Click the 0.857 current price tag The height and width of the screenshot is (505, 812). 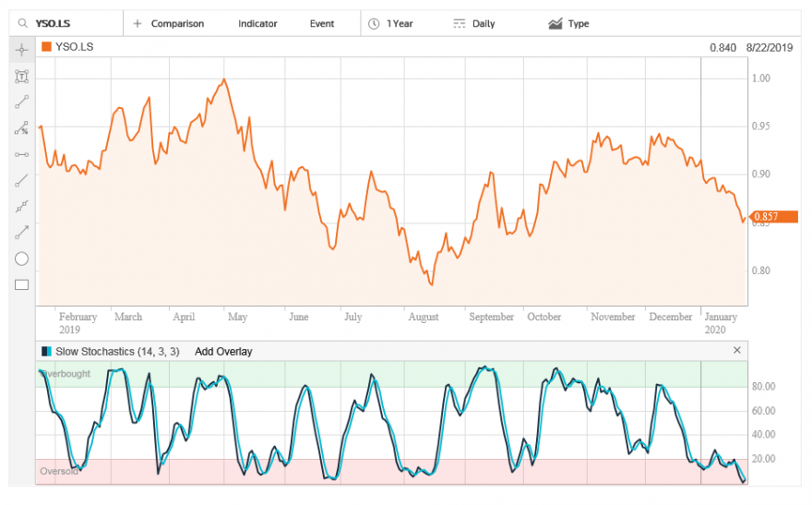[773, 217]
